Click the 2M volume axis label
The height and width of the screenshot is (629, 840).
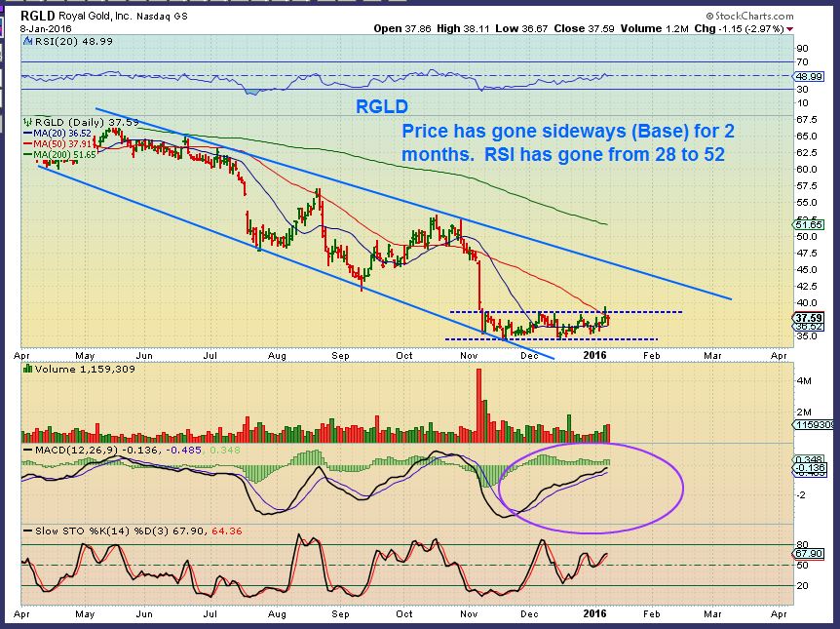tap(804, 412)
